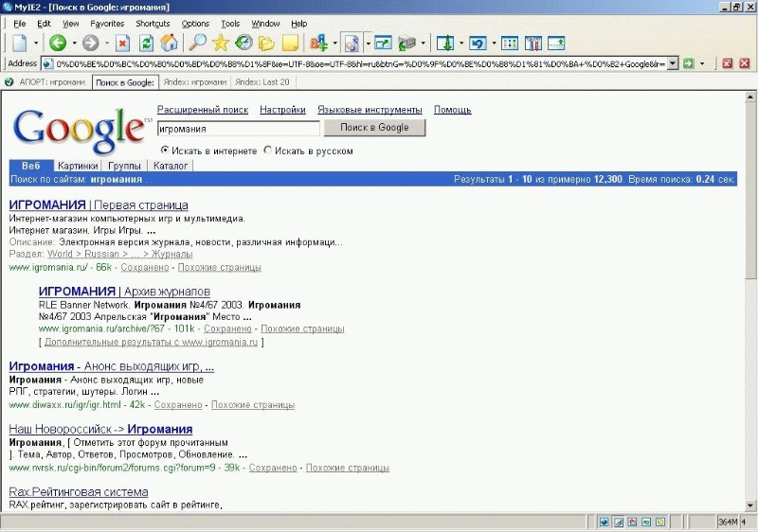This screenshot has height=532, width=758.
Task: Open the New page dropdown arrow
Action: (x=36, y=44)
